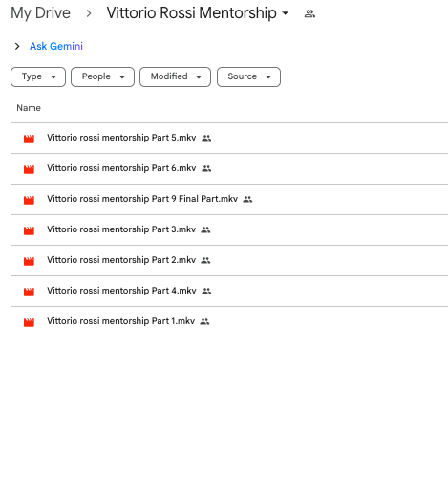Click shared icon next to Part 6.mkv
Screen dimensions: 448x479
tap(206, 168)
